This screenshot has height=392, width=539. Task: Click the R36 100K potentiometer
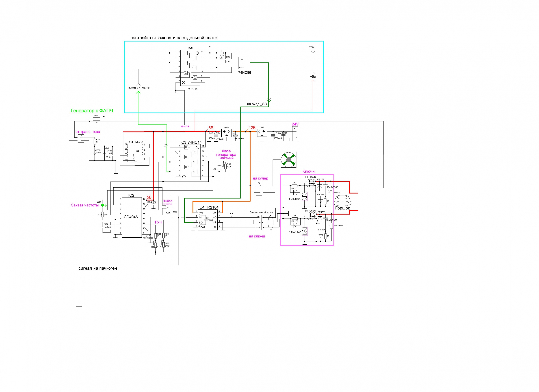coord(172,212)
